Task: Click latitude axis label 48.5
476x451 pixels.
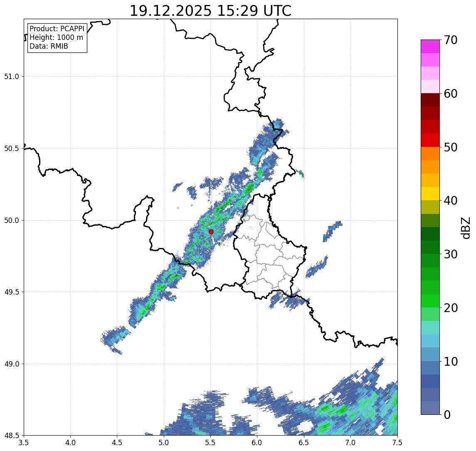Action: point(12,435)
